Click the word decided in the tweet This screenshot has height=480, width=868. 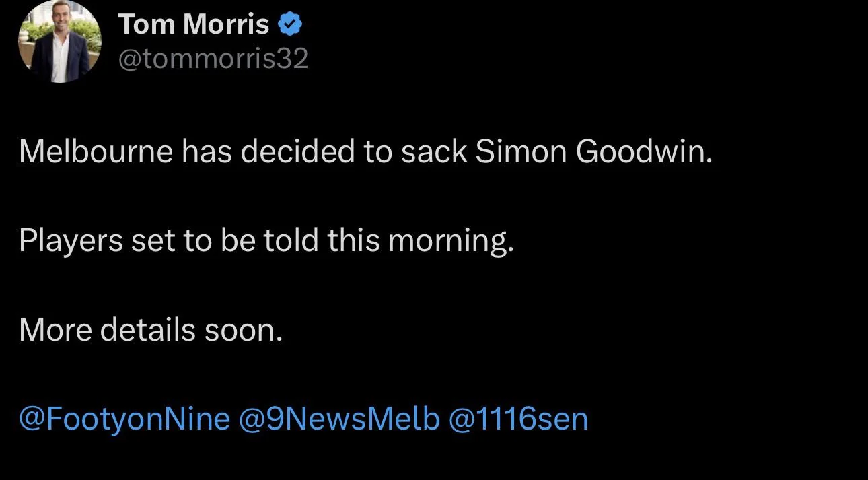(x=299, y=152)
